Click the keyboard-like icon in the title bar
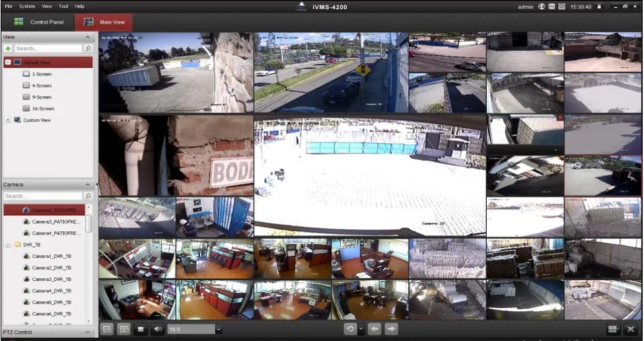This screenshot has width=644, height=341. [562, 7]
